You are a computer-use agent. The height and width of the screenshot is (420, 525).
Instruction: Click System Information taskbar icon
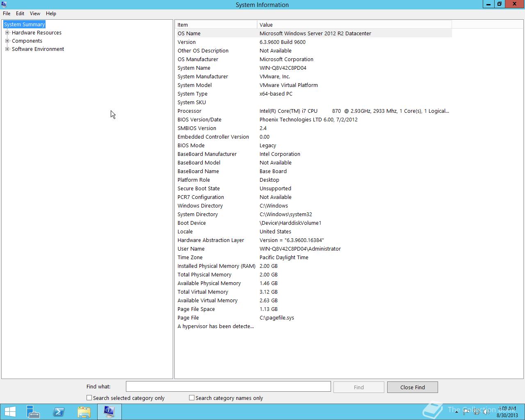(109, 412)
